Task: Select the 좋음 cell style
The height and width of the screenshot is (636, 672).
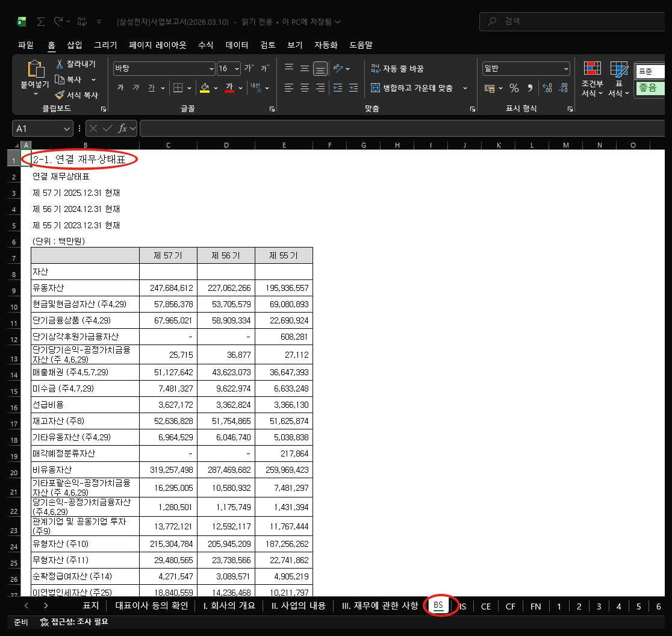Action: (x=649, y=88)
